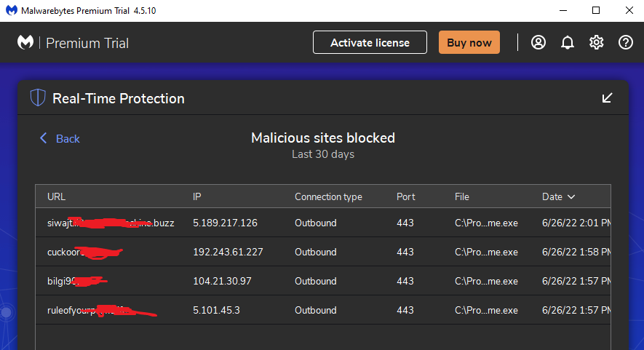This screenshot has width=644, height=350.
Task: Click the Malwarebytes logo in header
Action: (x=25, y=43)
